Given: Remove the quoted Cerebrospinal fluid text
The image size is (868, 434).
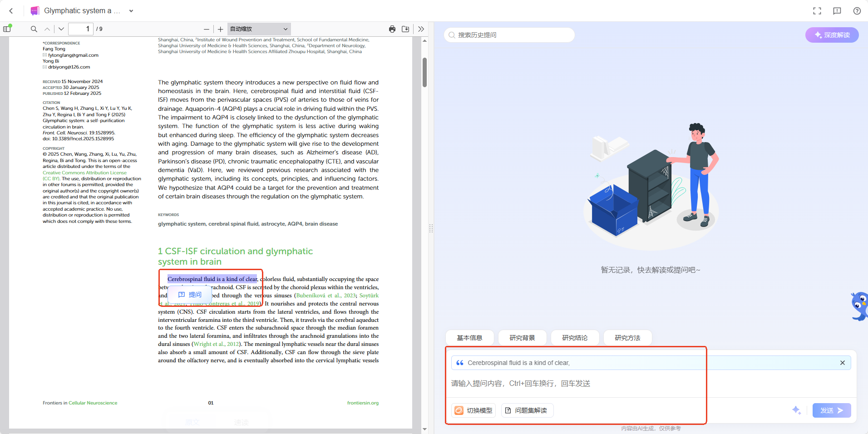Looking at the screenshot, I should [843, 363].
